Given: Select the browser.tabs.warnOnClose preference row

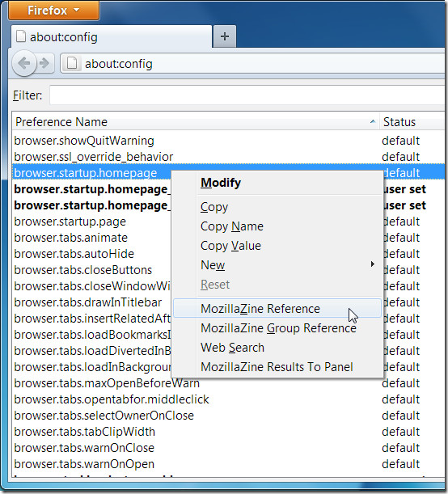Looking at the screenshot, I should (229, 448).
